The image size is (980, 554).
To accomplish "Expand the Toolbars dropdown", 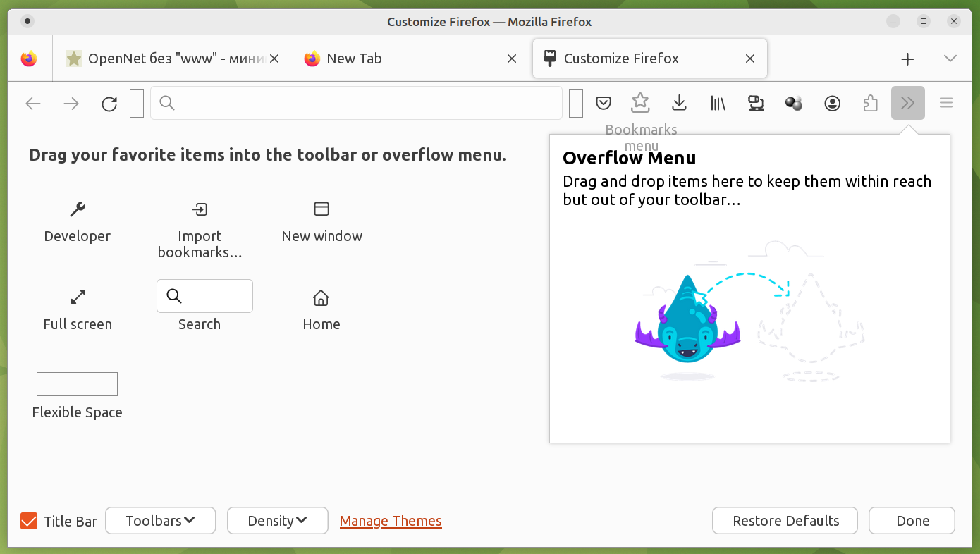I will 160,521.
